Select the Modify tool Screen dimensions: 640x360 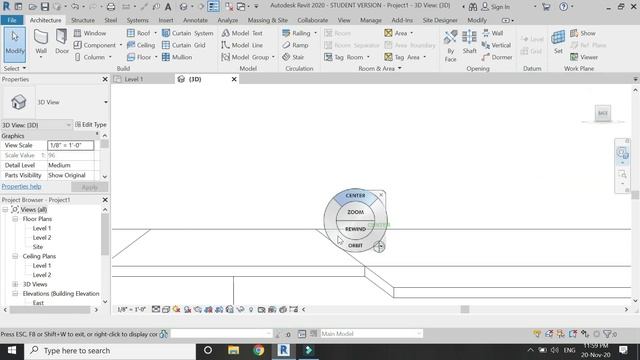coord(15,44)
